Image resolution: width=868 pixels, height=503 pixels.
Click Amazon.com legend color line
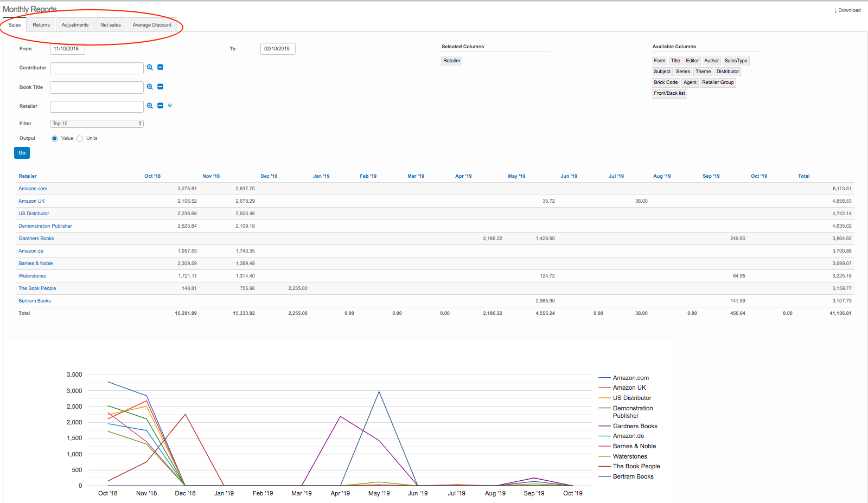[x=604, y=378]
